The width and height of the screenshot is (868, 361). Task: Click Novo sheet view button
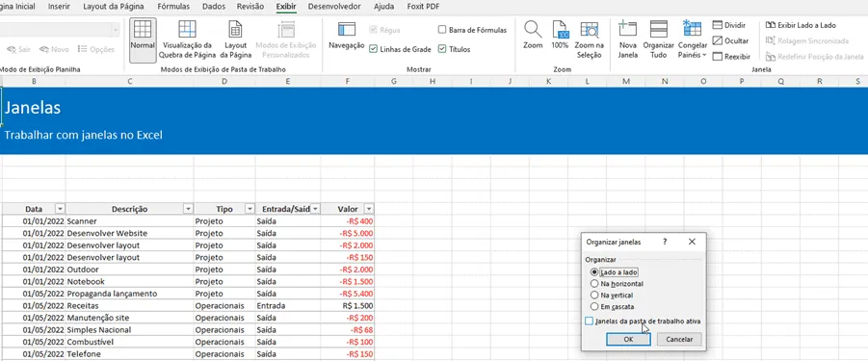point(54,49)
